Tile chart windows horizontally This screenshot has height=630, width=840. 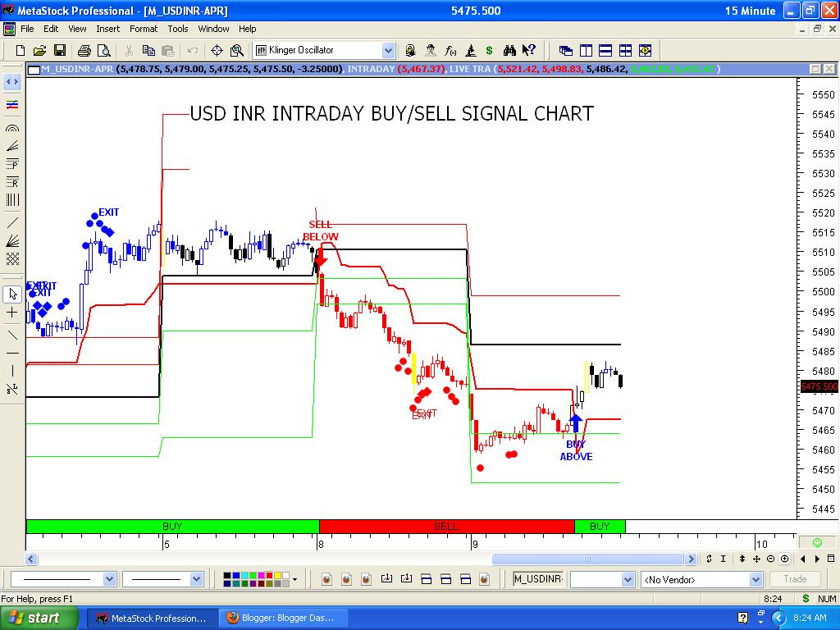[605, 51]
